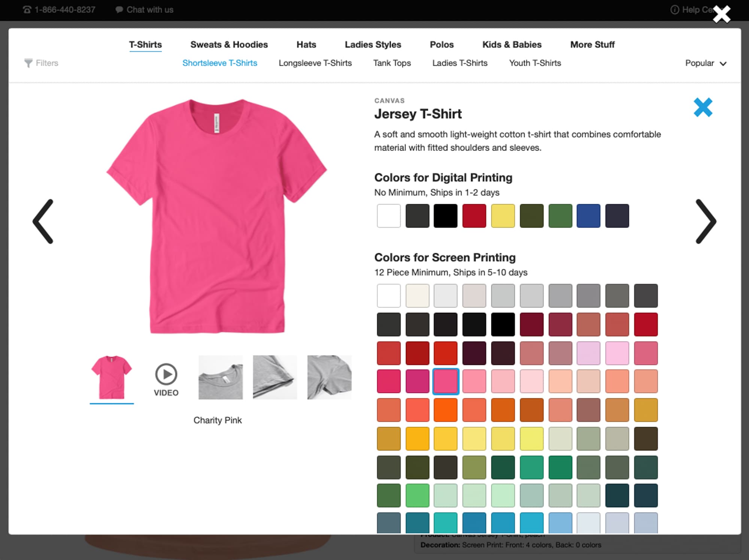Switch to the Hats tab

(306, 44)
